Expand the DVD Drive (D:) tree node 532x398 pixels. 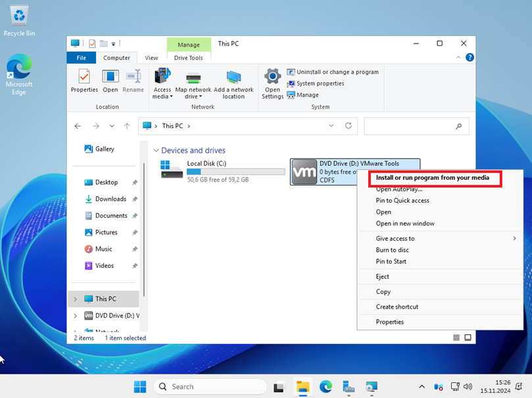(76, 316)
